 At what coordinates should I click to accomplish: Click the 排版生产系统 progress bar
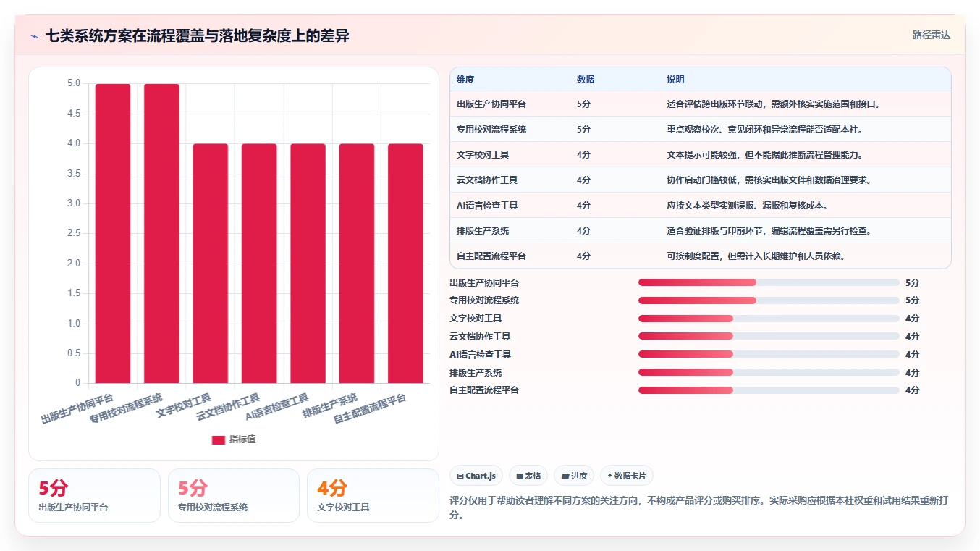(769, 372)
